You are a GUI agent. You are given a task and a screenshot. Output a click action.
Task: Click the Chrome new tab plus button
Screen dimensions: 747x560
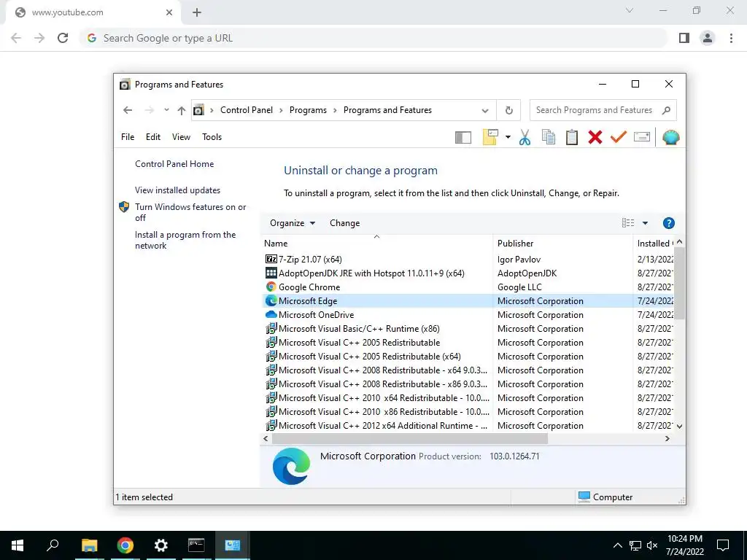pos(197,12)
